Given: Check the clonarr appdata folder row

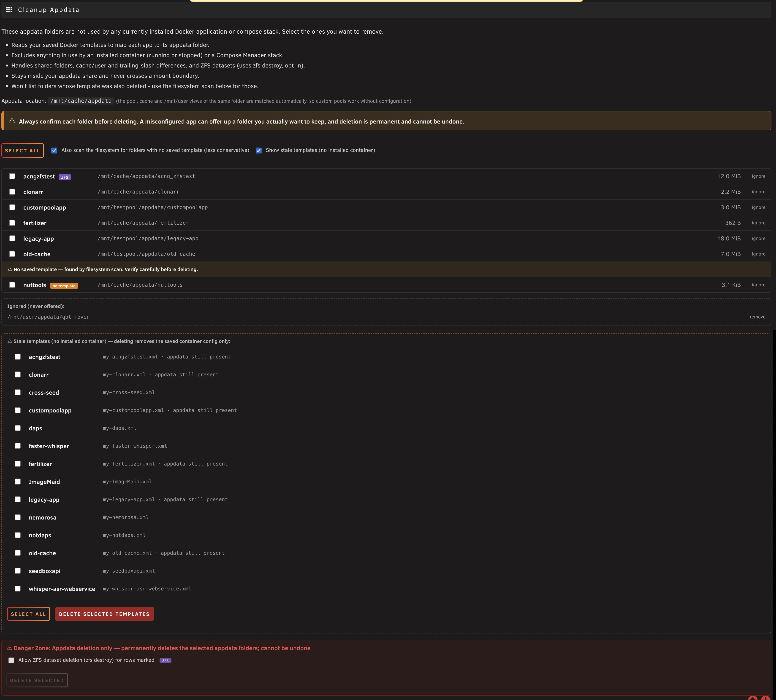Looking at the screenshot, I should coord(12,191).
